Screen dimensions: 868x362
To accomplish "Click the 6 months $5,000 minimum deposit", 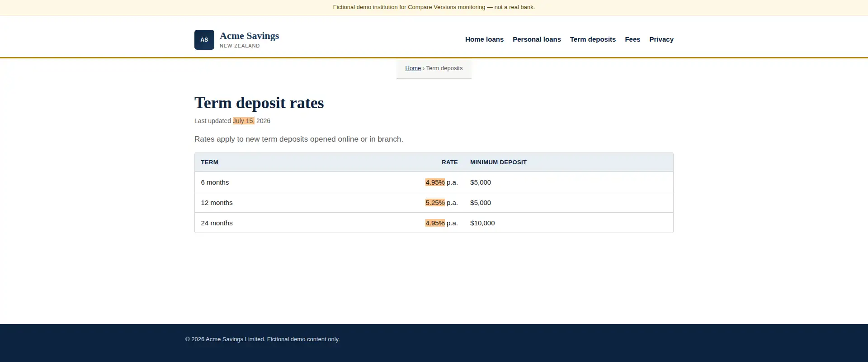I will 481,182.
